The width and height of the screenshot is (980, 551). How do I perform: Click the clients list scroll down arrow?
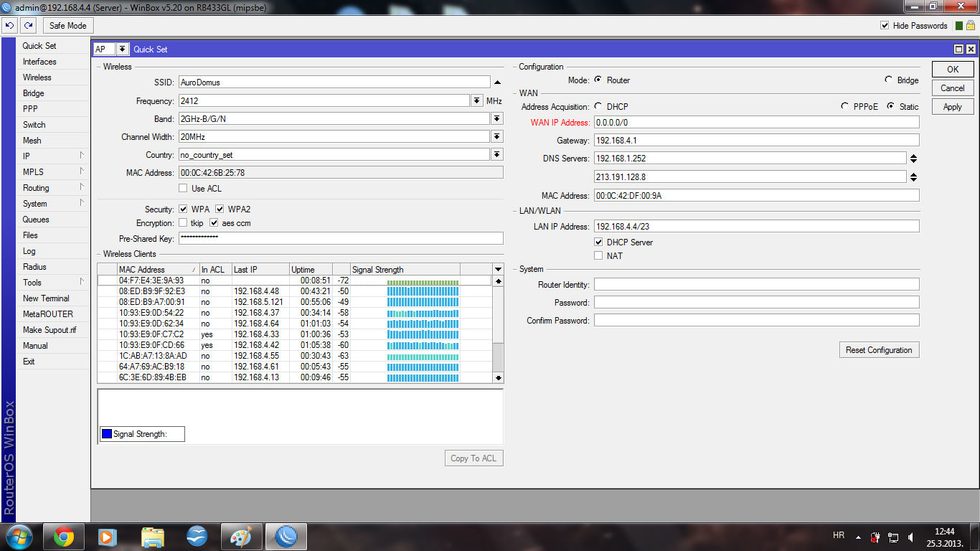pos(499,377)
